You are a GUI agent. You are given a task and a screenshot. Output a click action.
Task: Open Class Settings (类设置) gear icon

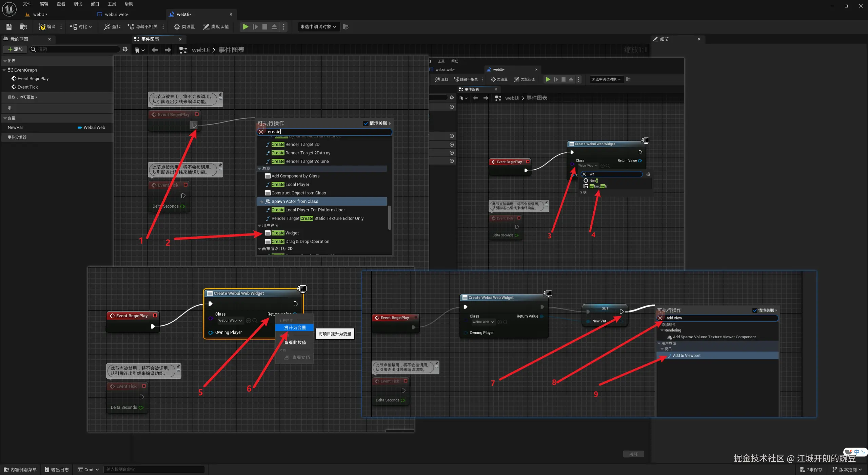coord(177,27)
